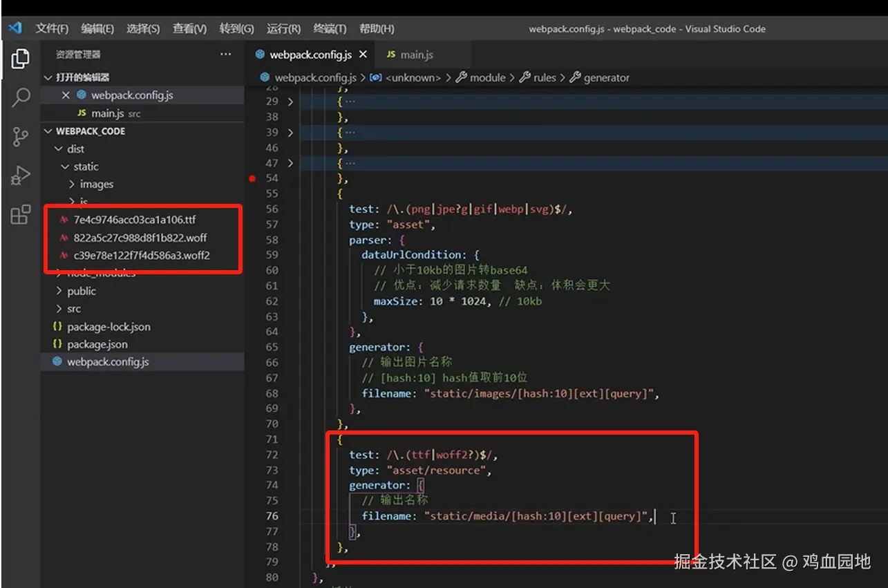
Task: Click the generator breadcrumb item
Action: click(606, 78)
